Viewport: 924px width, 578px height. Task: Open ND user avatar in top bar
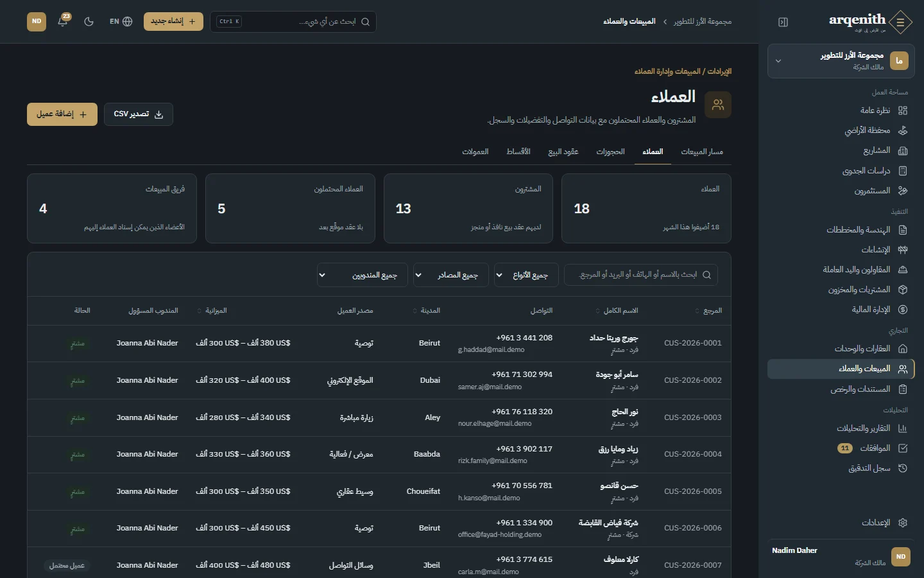(x=37, y=21)
